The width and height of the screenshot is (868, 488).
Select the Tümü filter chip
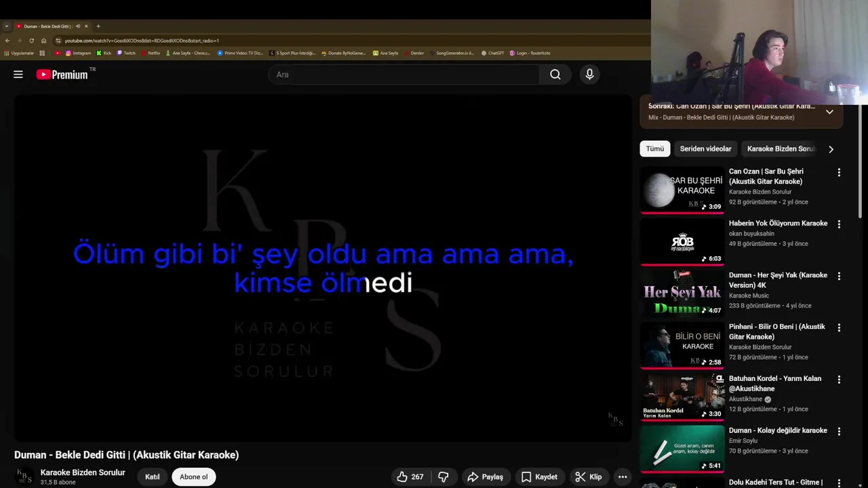655,149
